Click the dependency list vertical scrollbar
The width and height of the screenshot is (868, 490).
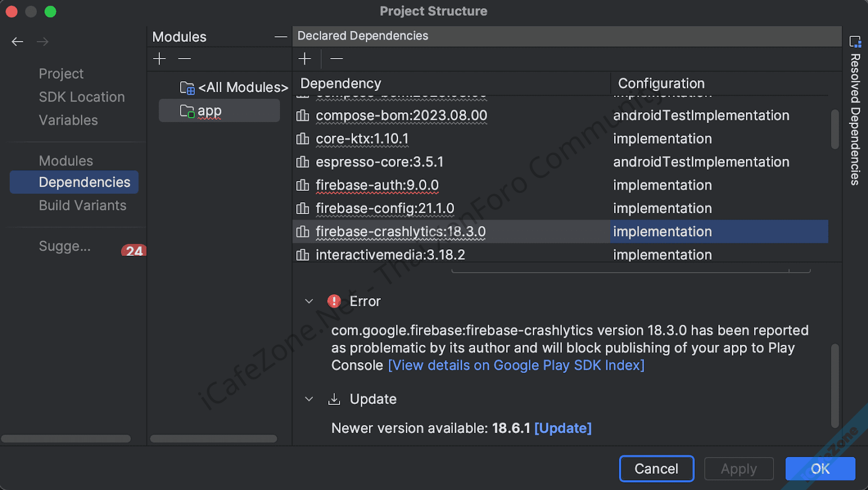pyautogui.click(x=834, y=129)
